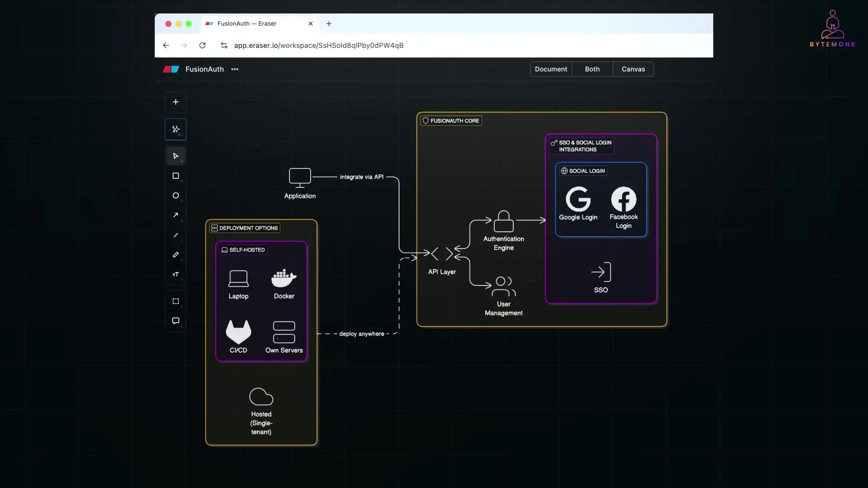The height and width of the screenshot is (488, 868).
Task: Select the FusionAuth — Eraser browser tab
Action: tap(259, 23)
